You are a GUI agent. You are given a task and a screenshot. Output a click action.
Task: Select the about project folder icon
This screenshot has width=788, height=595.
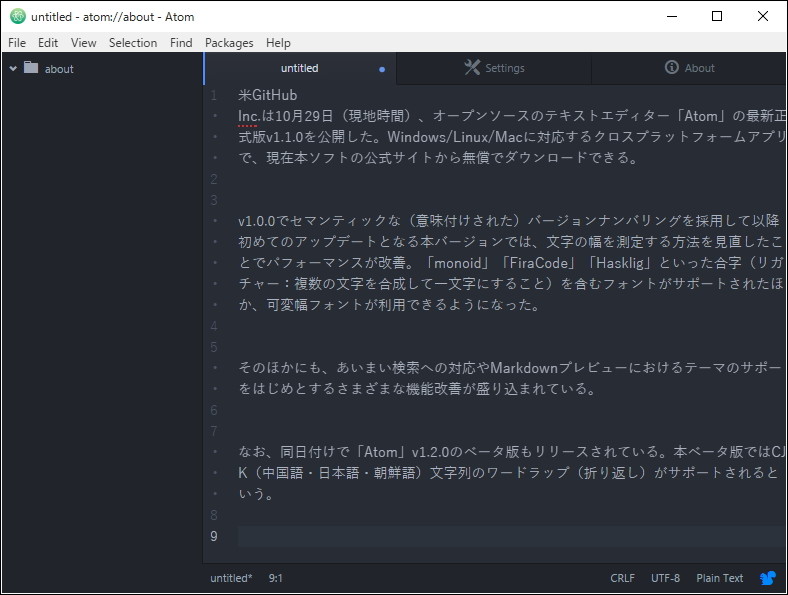click(31, 67)
